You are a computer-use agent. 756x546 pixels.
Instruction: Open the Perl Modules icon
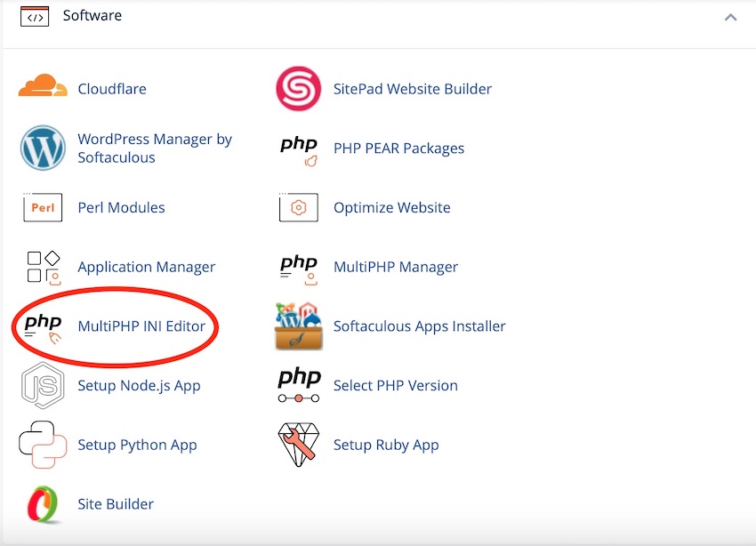43,207
